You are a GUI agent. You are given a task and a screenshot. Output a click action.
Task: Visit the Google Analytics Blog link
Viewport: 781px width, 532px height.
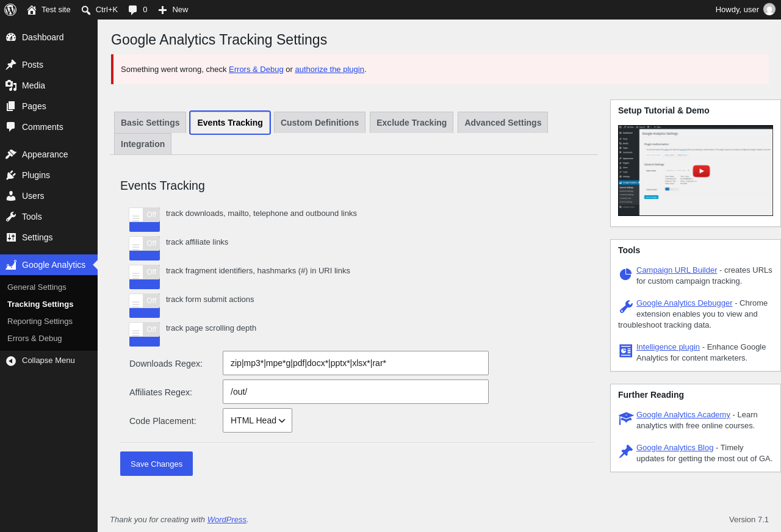coord(675,447)
